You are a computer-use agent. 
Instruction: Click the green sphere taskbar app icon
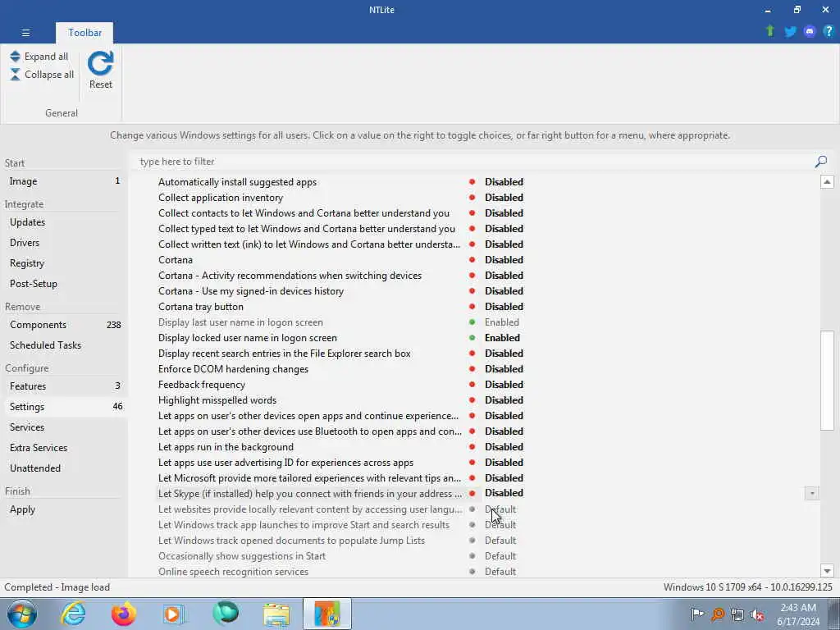pos(226,614)
